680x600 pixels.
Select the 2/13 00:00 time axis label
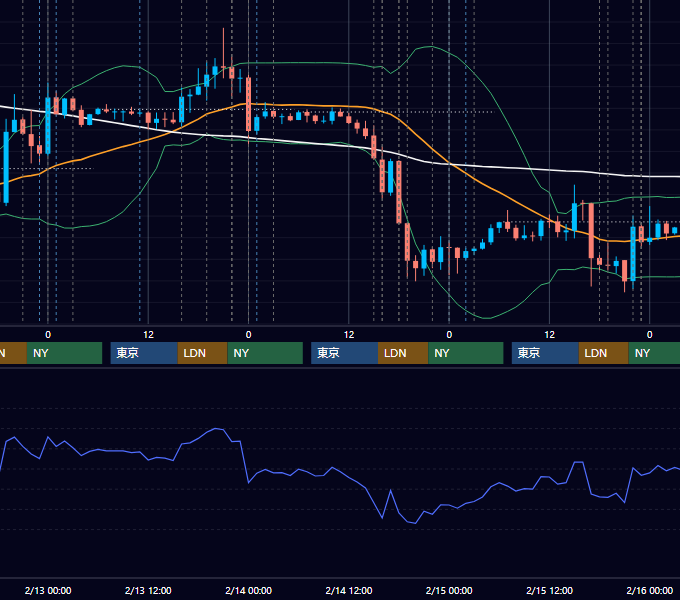[x=48, y=590]
